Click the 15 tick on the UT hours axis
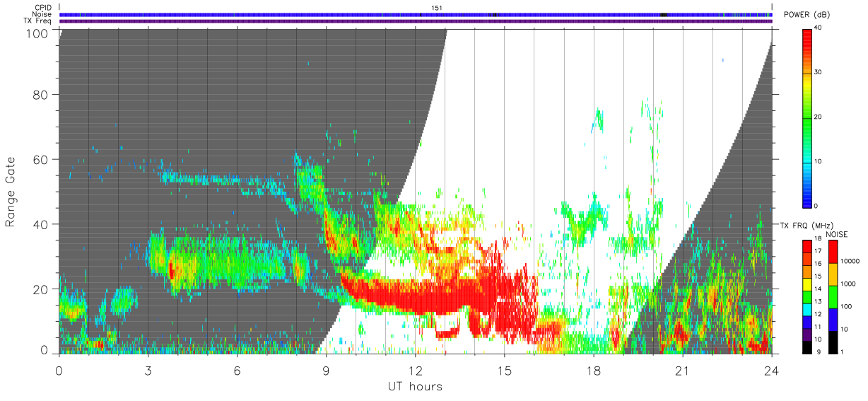 point(505,371)
